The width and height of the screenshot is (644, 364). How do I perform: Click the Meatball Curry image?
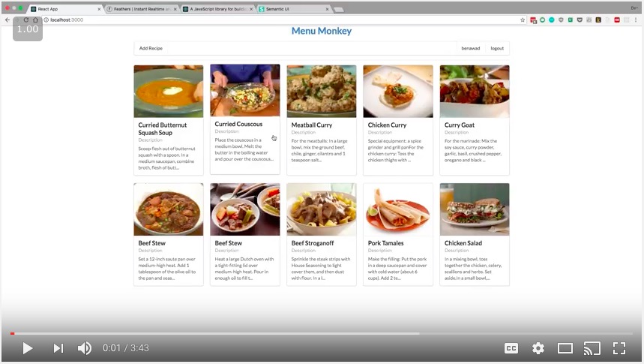pyautogui.click(x=322, y=92)
